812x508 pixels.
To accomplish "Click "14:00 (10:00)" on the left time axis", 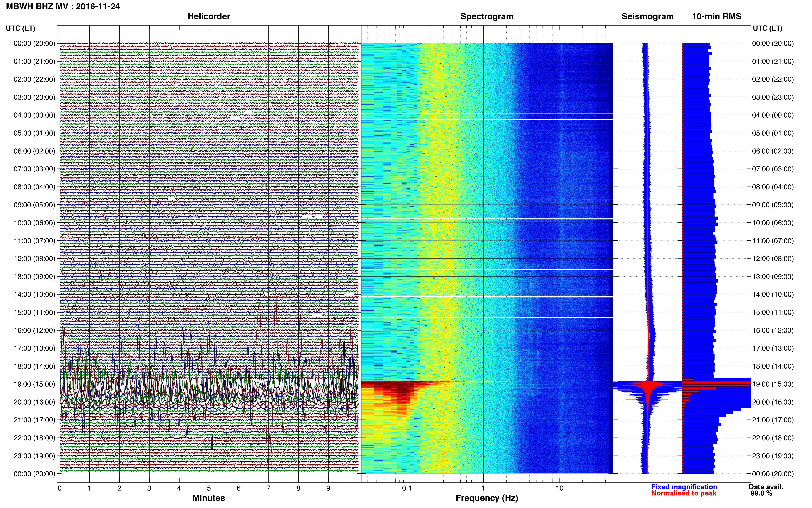I will [34, 295].
